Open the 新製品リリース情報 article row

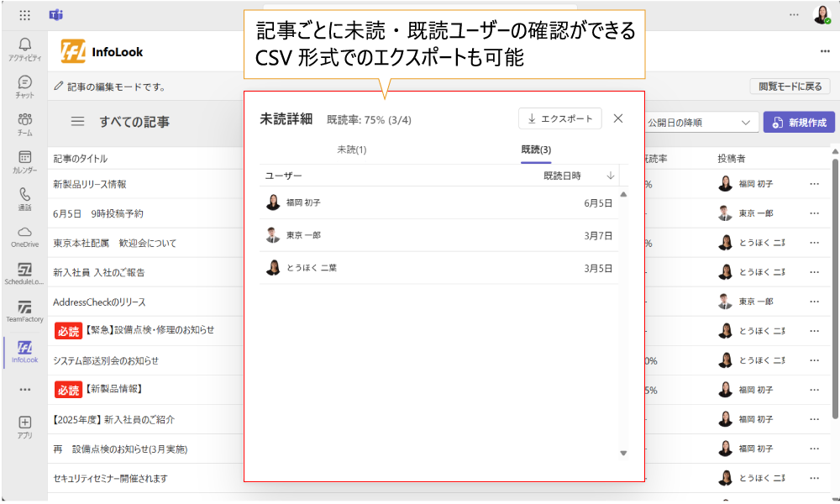click(90, 184)
